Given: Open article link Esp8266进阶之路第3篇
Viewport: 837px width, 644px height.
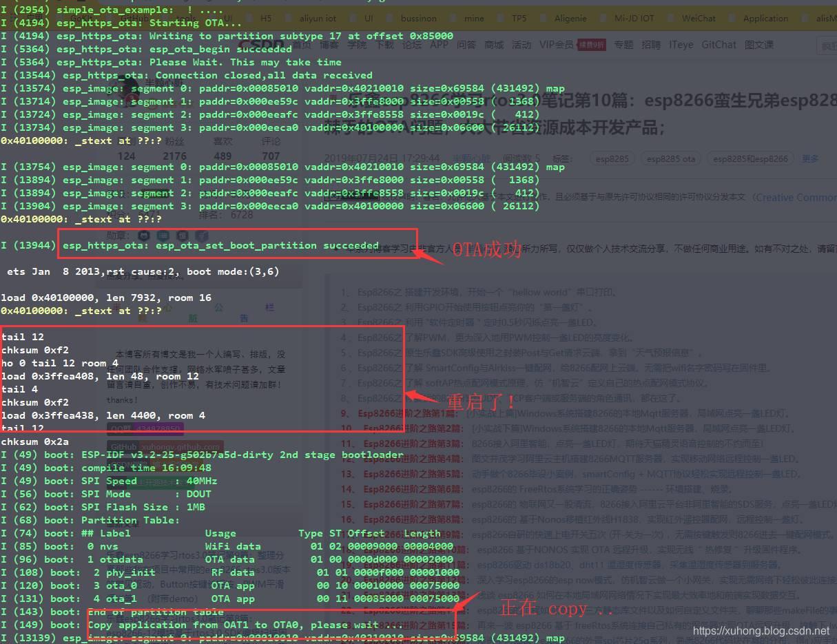Looking at the screenshot, I should tap(415, 444).
